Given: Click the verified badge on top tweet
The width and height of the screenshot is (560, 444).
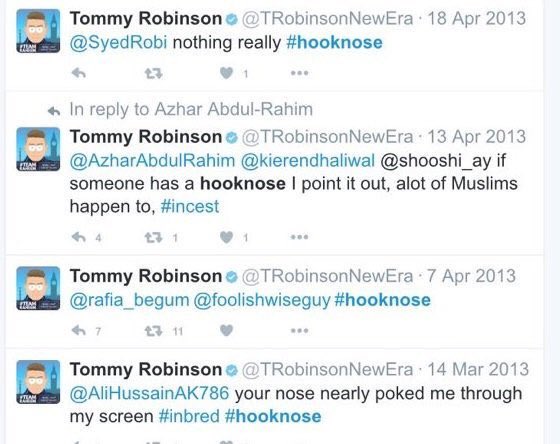Looking at the screenshot, I should (x=232, y=19).
